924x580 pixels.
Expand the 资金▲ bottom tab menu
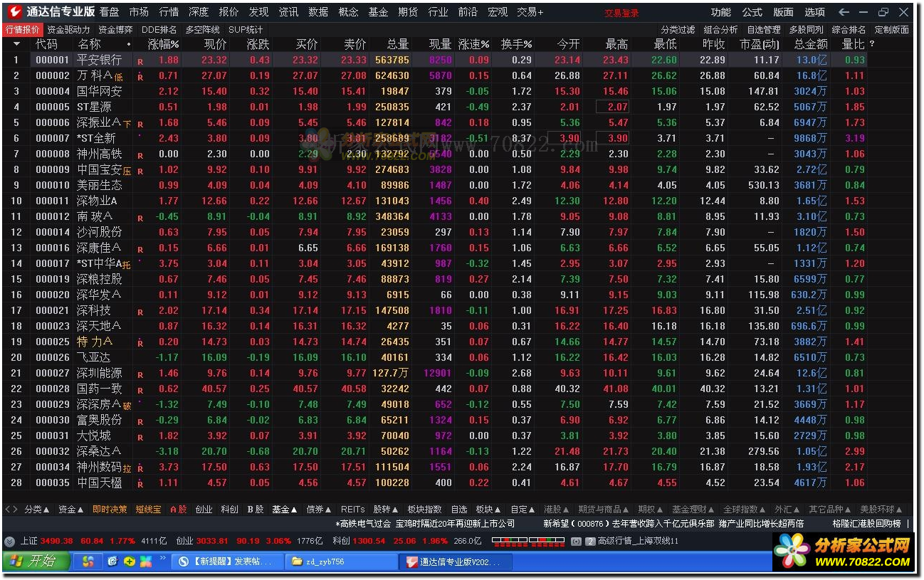(71, 510)
